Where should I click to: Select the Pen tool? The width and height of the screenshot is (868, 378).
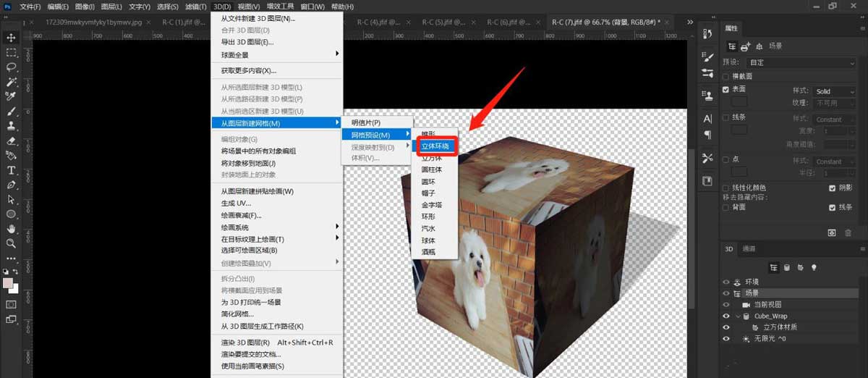(12, 185)
